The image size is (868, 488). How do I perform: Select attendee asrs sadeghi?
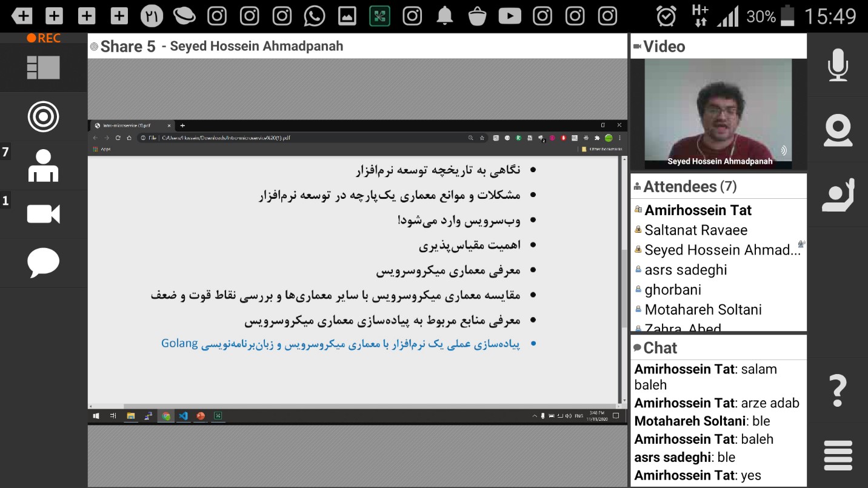click(x=686, y=270)
